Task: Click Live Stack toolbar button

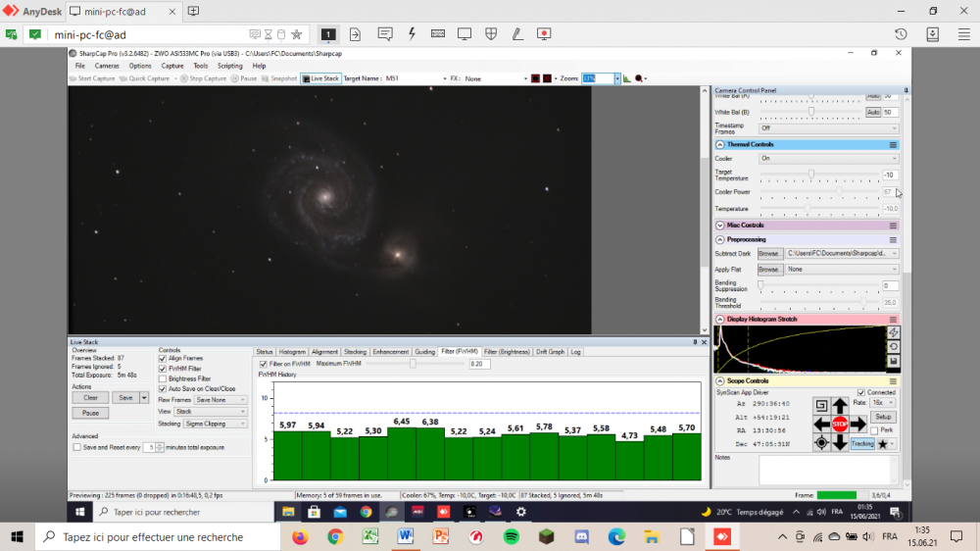Action: point(320,78)
